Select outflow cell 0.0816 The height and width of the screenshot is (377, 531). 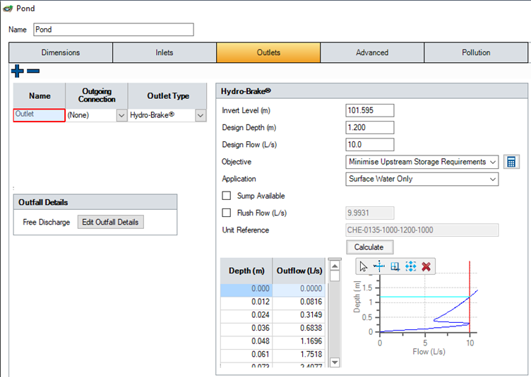299,302
